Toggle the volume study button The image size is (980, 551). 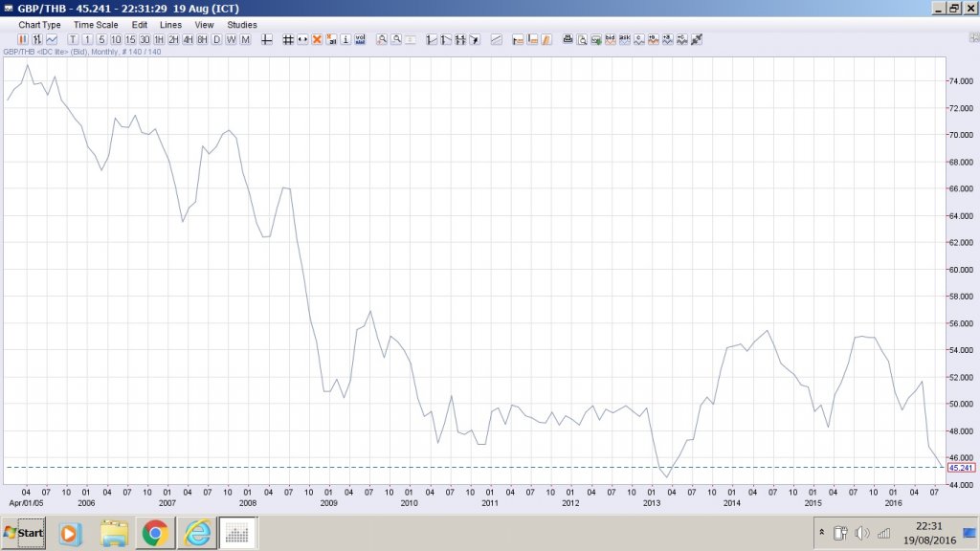pyautogui.click(x=360, y=39)
